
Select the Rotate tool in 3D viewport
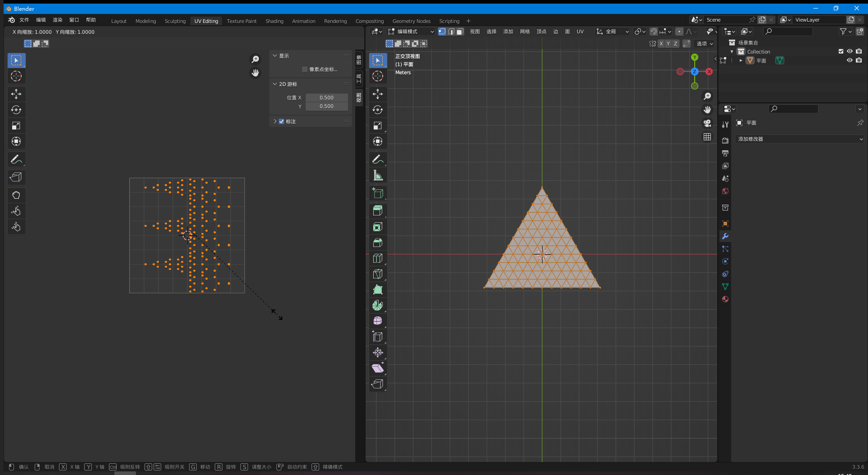pos(378,110)
